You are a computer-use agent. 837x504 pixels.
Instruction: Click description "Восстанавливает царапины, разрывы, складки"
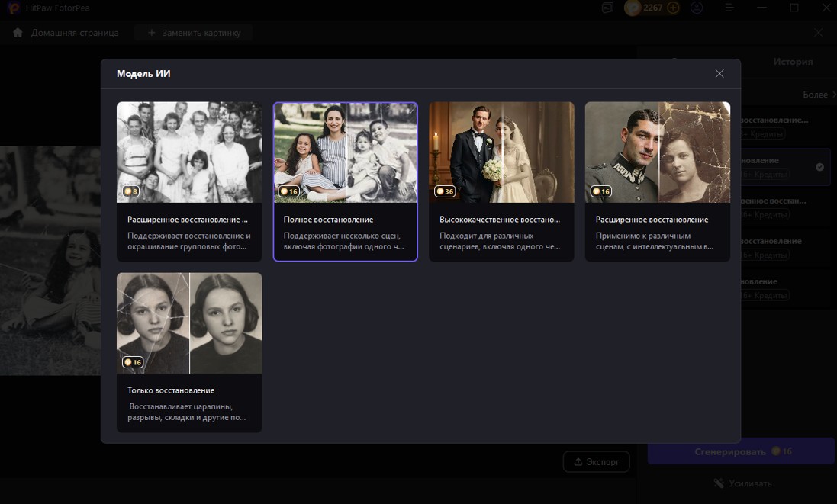click(x=187, y=412)
